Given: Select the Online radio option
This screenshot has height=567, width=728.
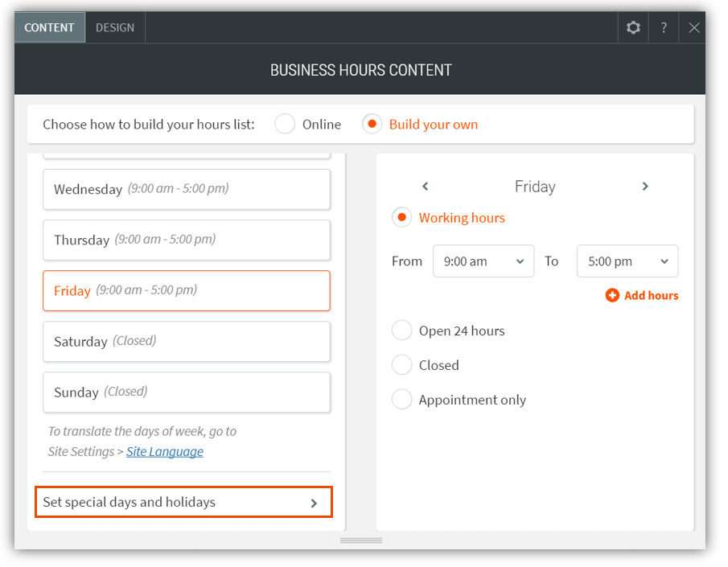Looking at the screenshot, I should [x=285, y=125].
